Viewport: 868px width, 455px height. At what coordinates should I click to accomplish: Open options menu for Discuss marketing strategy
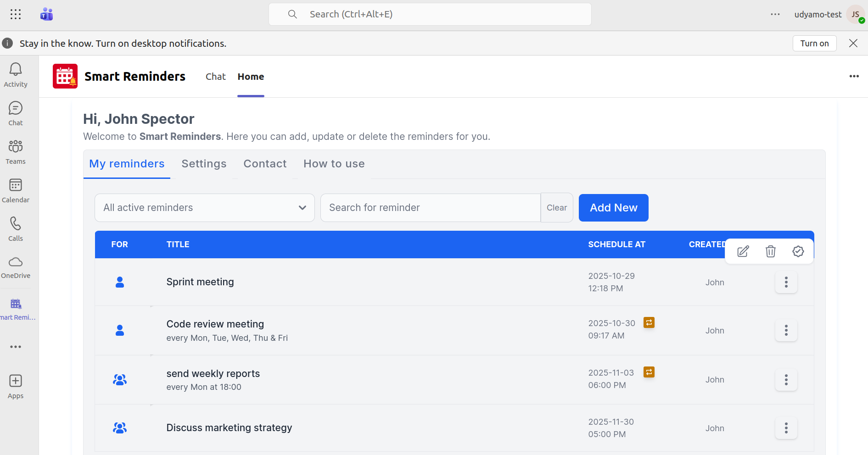pyautogui.click(x=786, y=428)
